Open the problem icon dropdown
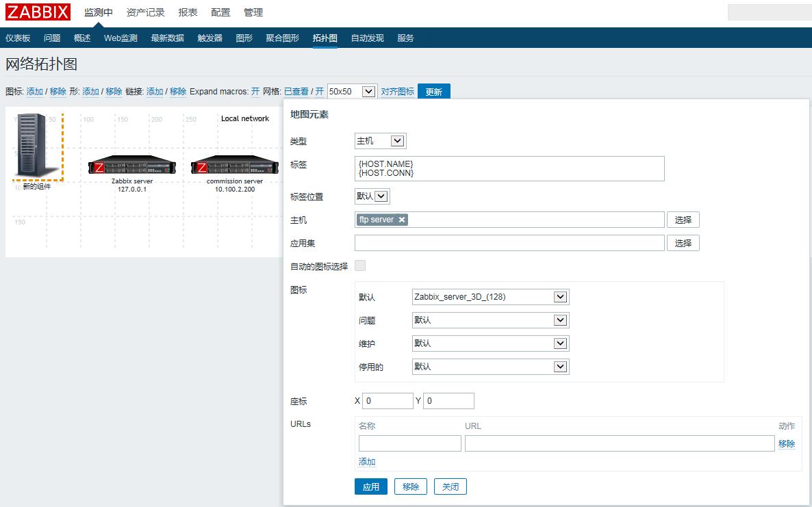This screenshot has width=812, height=507. pyautogui.click(x=490, y=320)
